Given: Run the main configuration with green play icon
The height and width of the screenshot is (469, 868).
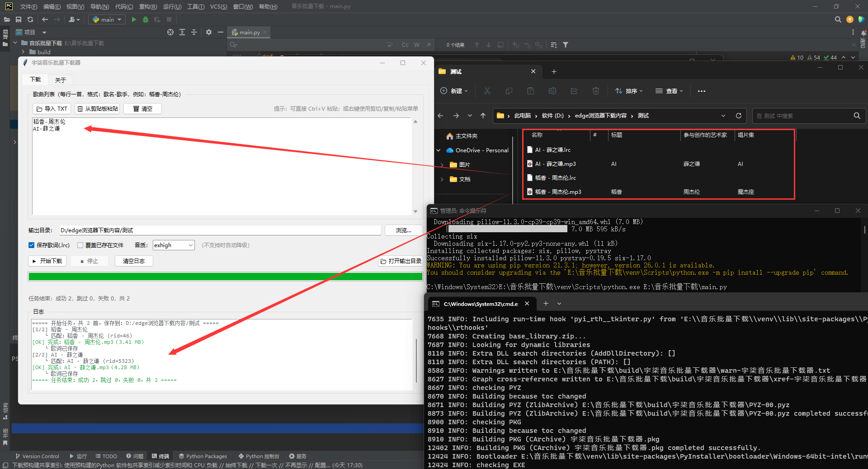Looking at the screenshot, I should point(134,19).
